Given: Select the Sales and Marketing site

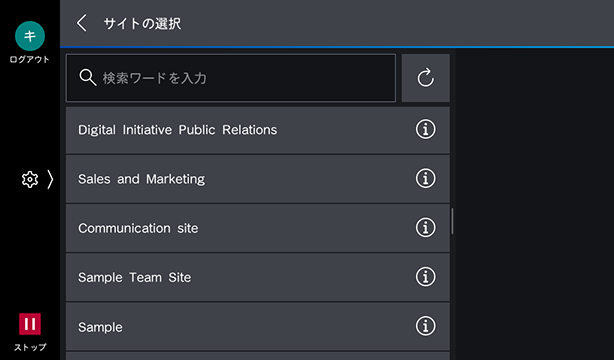Looking at the screenshot, I should point(258,179).
